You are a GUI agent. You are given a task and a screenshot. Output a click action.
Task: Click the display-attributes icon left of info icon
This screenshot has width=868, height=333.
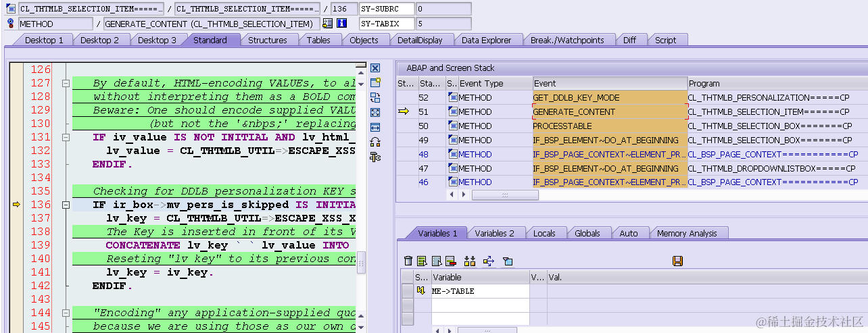point(328,24)
